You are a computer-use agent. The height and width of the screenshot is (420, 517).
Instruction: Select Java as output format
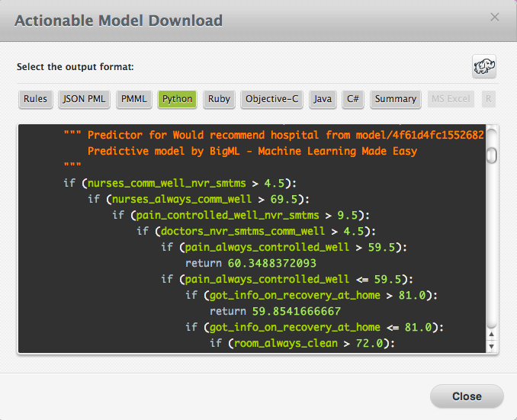coord(323,99)
